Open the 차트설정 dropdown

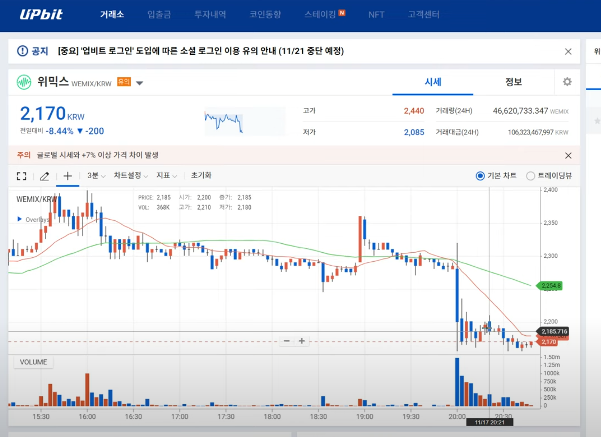point(130,176)
